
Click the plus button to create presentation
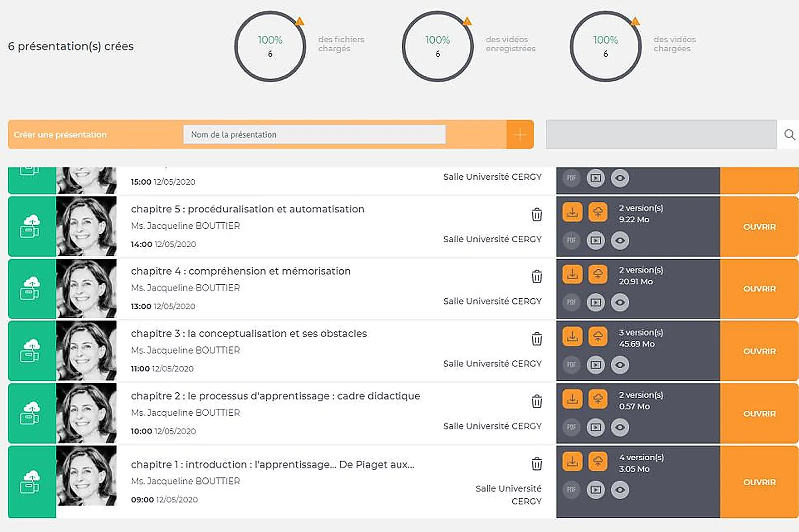[x=520, y=135]
